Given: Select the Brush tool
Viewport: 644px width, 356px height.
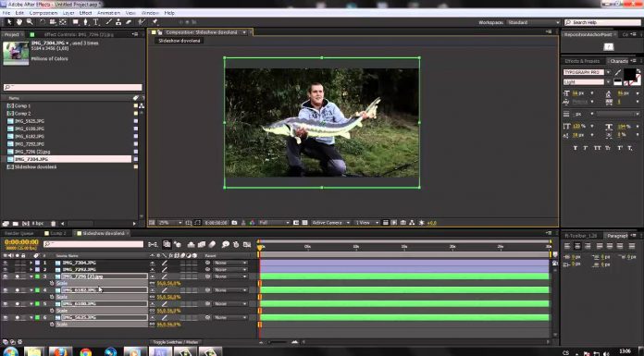Looking at the screenshot, I should click(x=109, y=22).
